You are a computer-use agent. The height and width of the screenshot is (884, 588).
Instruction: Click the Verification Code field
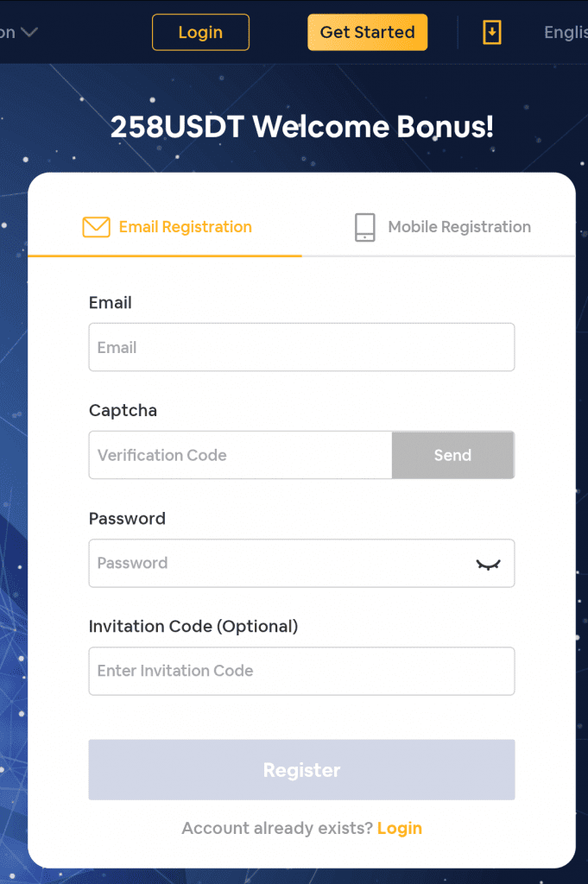(240, 455)
